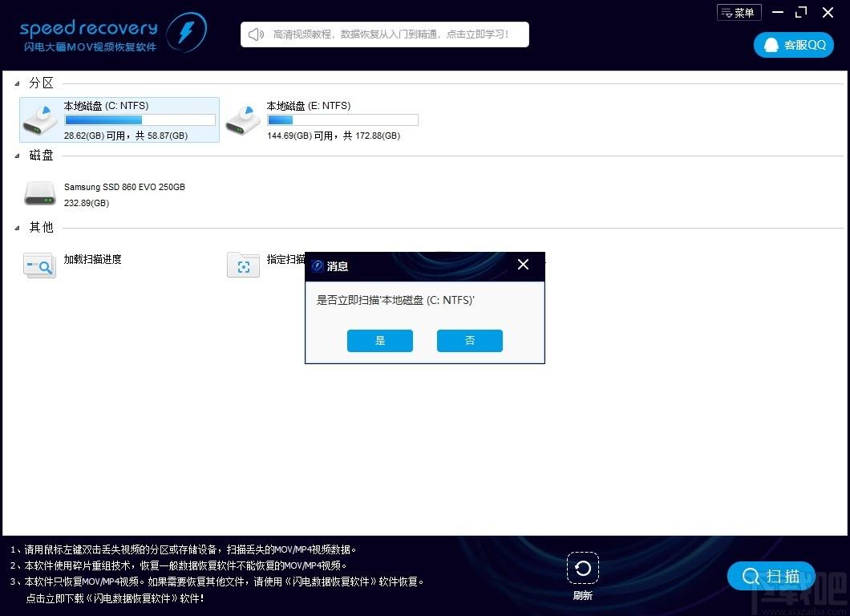Viewport: 850px width, 616px height.
Task: Select the E: NTFS drive icon
Action: (x=242, y=120)
